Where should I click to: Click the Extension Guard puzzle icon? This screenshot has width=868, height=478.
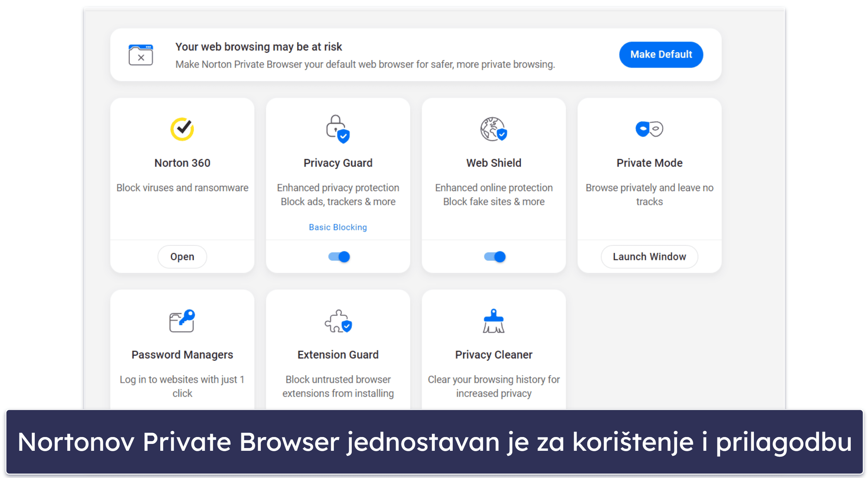coord(338,321)
